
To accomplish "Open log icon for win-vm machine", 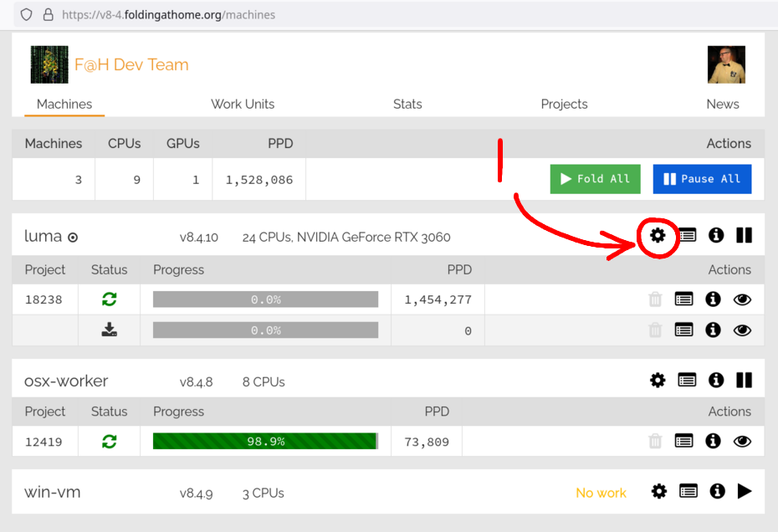I will click(688, 491).
